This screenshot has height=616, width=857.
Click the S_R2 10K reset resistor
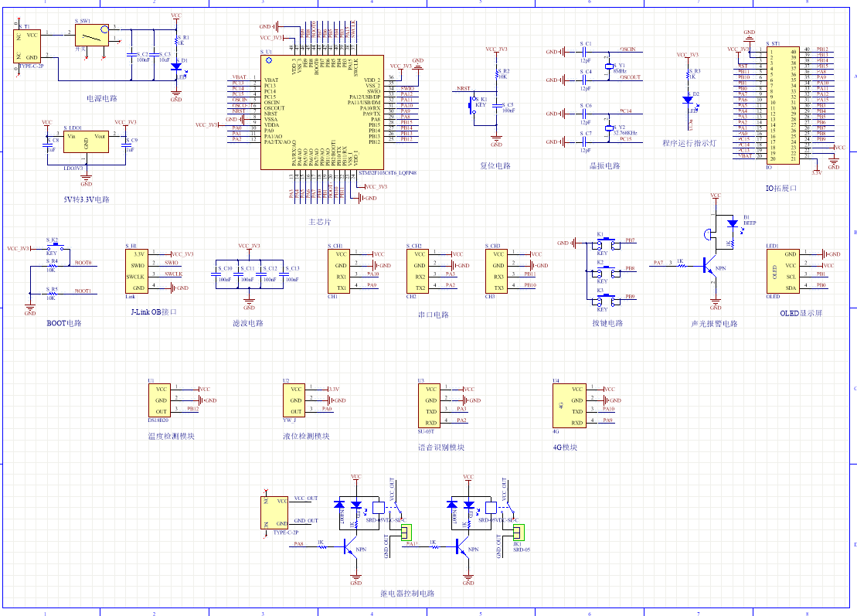(497, 73)
